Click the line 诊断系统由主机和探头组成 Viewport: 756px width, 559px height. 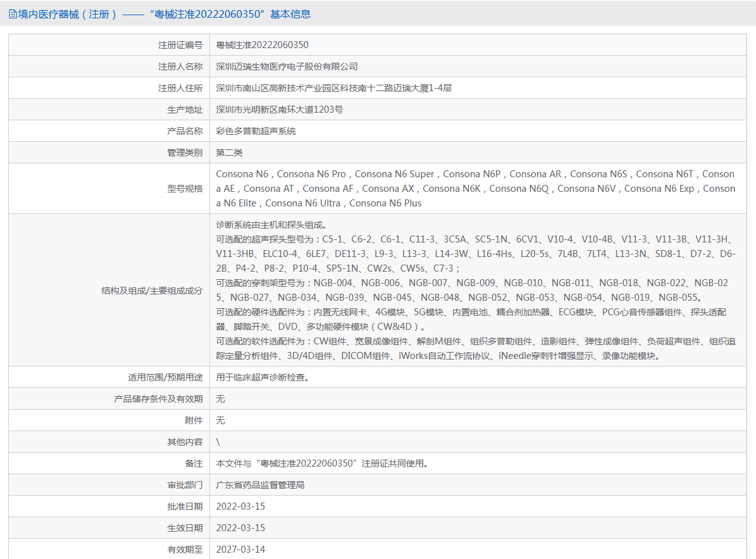(271, 225)
